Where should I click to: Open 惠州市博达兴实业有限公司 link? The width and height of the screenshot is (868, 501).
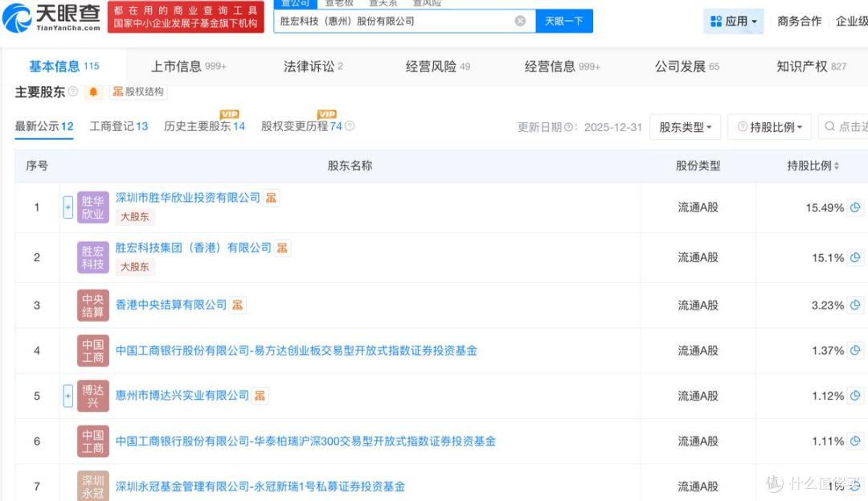[182, 396]
